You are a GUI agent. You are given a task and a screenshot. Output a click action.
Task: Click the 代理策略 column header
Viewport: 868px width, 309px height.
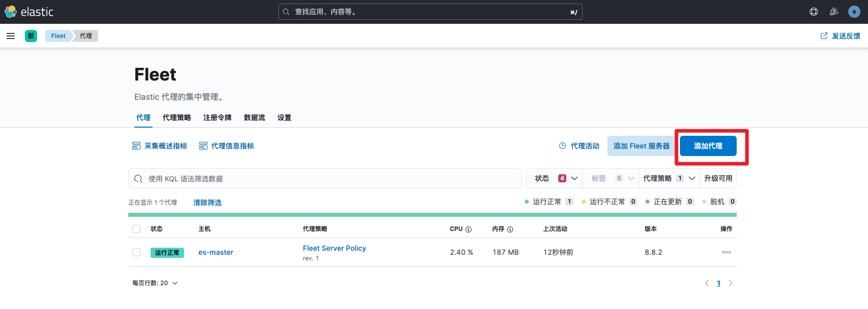click(x=315, y=229)
